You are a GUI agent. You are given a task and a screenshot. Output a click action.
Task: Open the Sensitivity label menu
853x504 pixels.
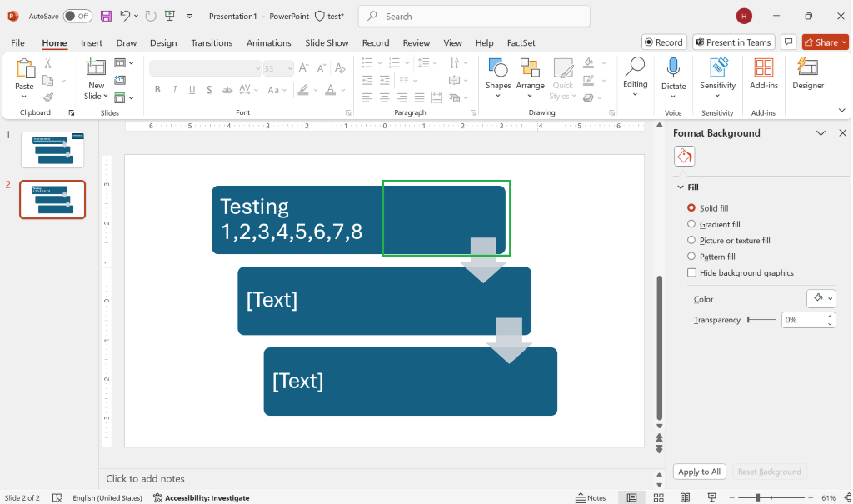pyautogui.click(x=717, y=78)
